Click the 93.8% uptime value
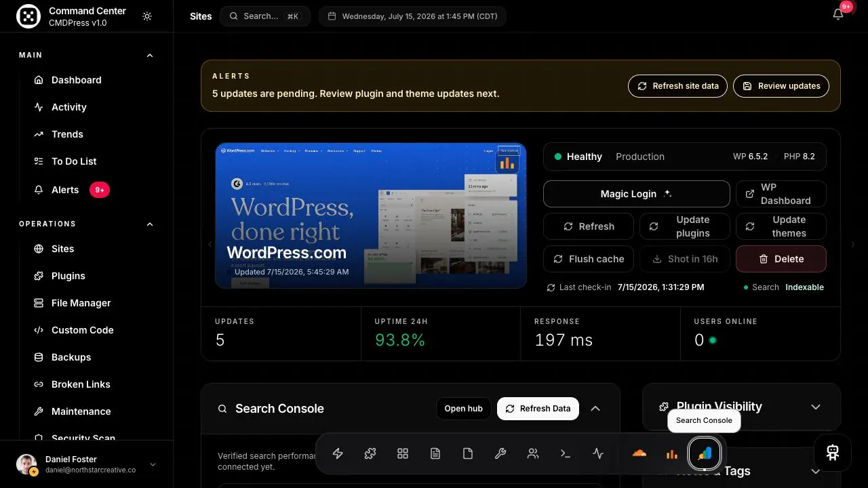This screenshot has height=488, width=868. pyautogui.click(x=400, y=340)
